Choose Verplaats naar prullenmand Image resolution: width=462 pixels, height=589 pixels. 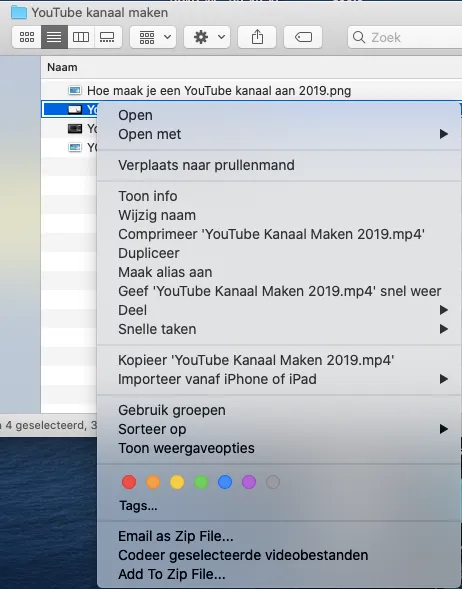pyautogui.click(x=279, y=165)
